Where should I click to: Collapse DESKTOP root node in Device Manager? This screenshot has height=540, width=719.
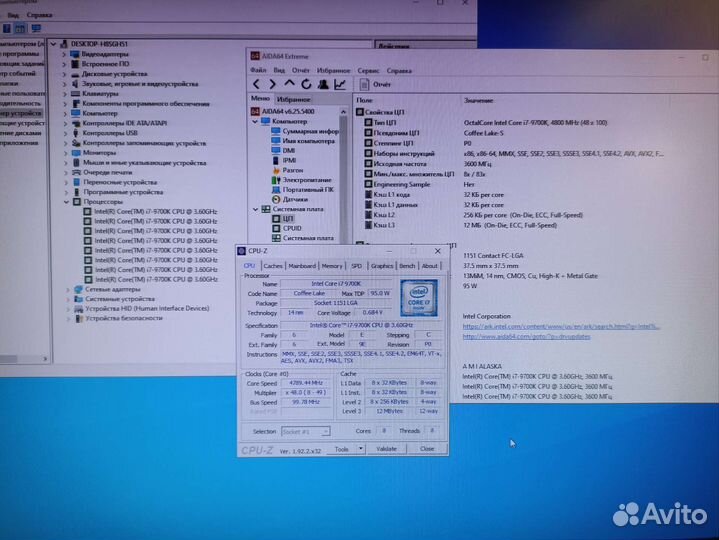[x=54, y=44]
